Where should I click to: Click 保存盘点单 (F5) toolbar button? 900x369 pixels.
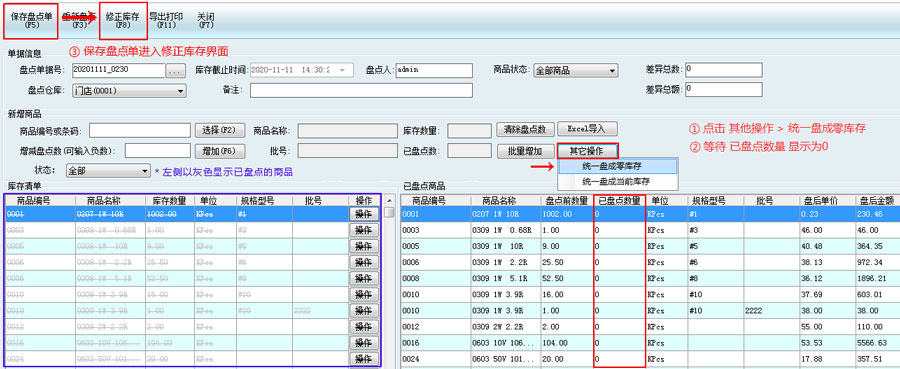point(31,21)
